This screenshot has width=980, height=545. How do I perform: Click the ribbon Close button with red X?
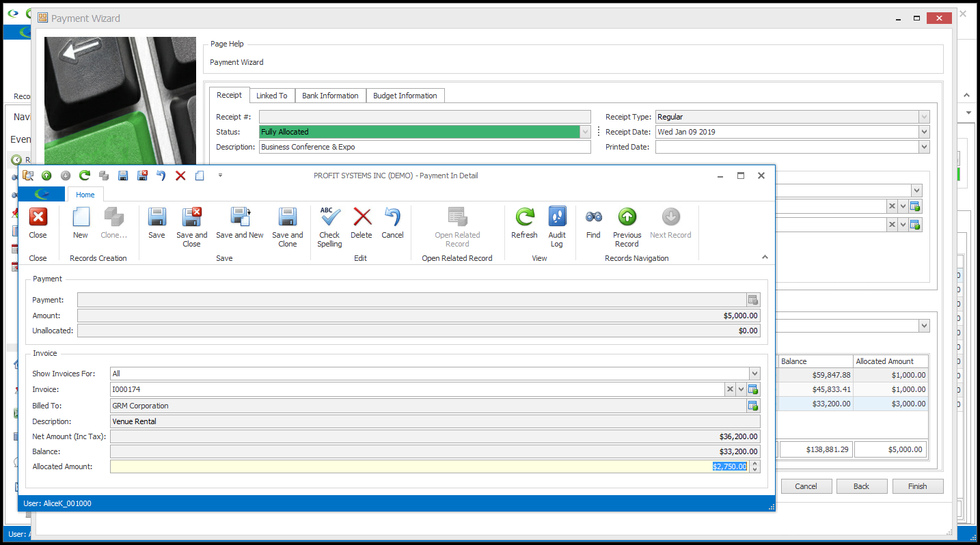point(38,223)
